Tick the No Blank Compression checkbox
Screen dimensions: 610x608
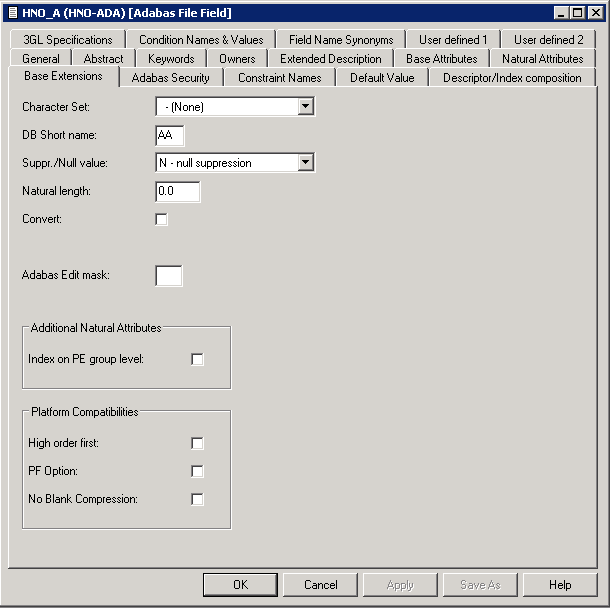[197, 499]
